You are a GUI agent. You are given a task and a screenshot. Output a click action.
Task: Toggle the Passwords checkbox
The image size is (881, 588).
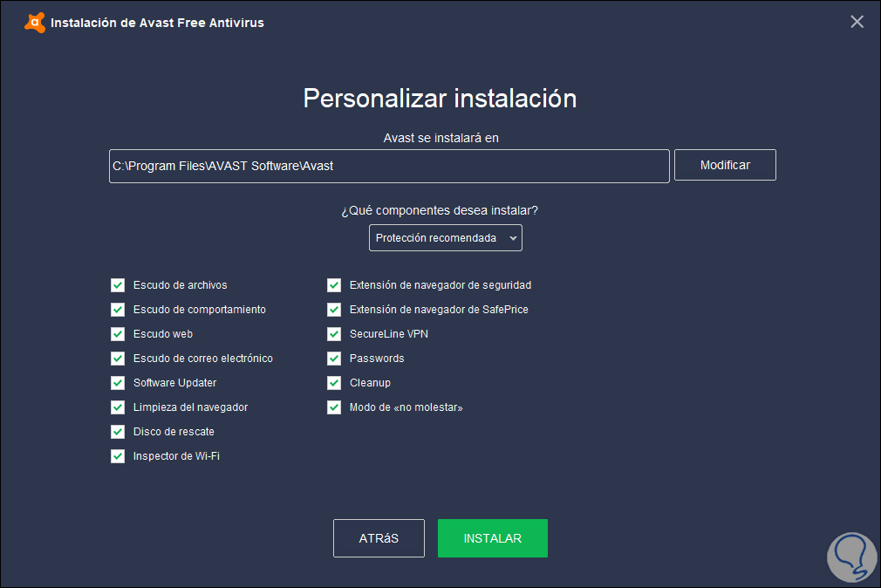(334, 359)
